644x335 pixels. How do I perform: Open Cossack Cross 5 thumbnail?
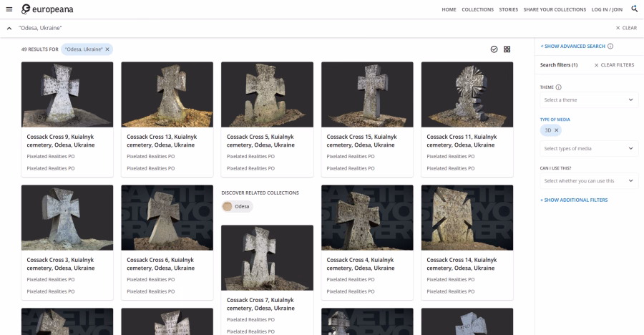pyautogui.click(x=267, y=94)
